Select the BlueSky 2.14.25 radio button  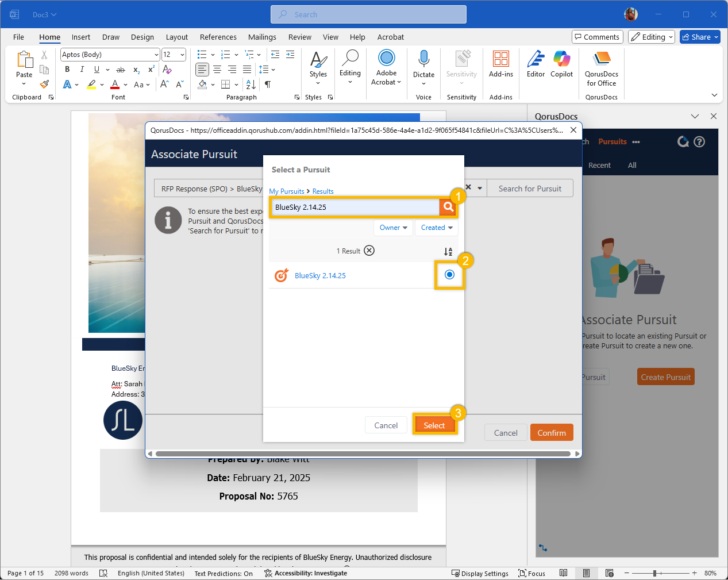(449, 275)
